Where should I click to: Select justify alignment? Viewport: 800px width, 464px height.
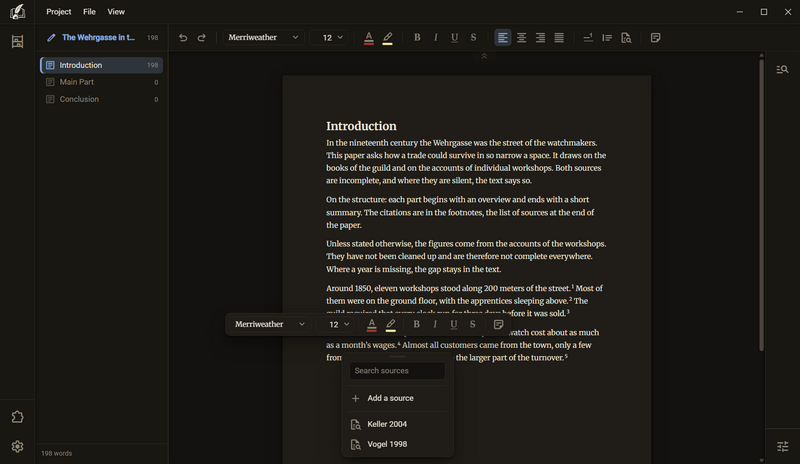pos(559,38)
